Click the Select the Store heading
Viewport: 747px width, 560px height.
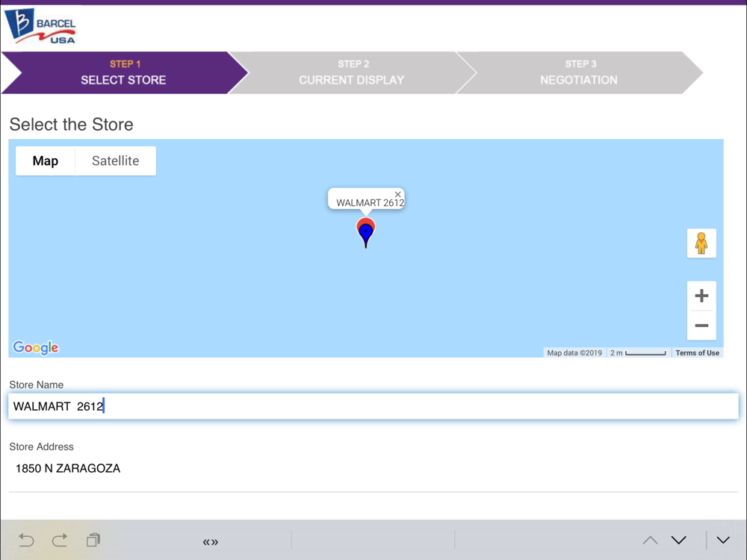coord(72,124)
